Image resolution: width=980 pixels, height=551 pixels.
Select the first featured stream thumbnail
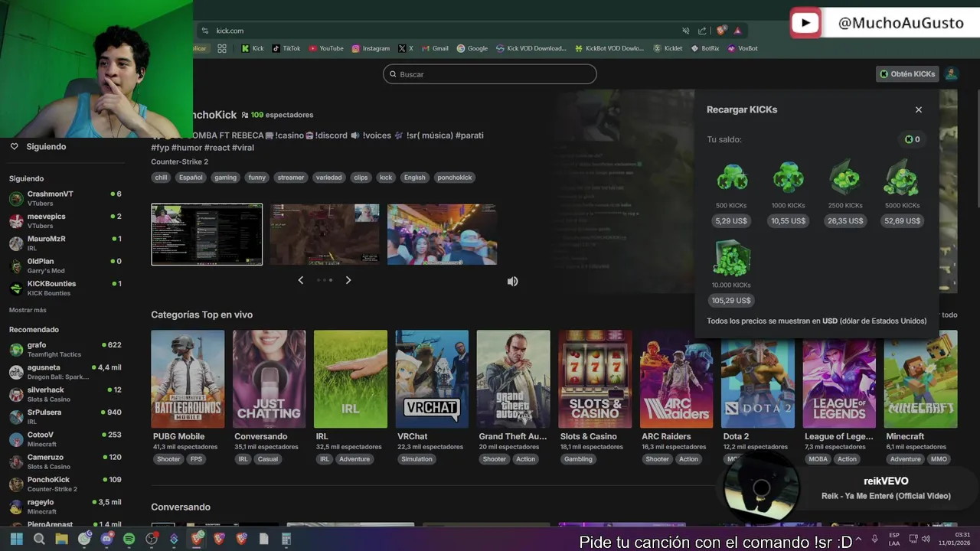207,234
